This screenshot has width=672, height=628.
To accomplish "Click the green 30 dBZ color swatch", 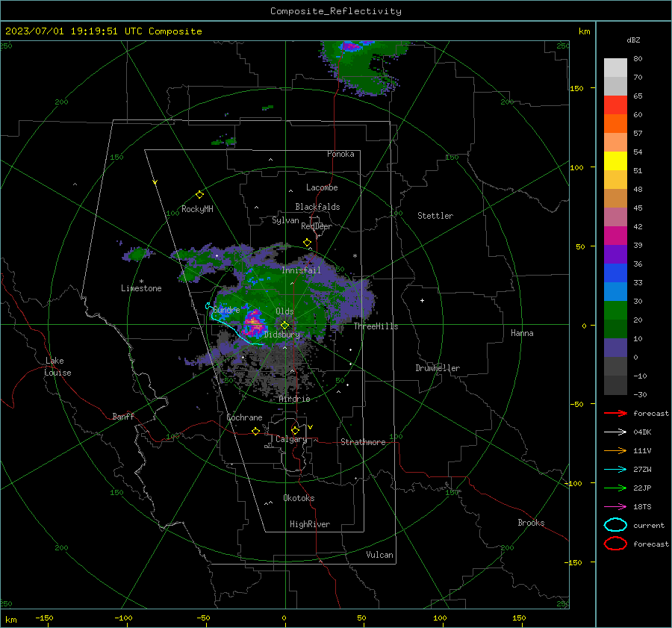I will 615,310.
